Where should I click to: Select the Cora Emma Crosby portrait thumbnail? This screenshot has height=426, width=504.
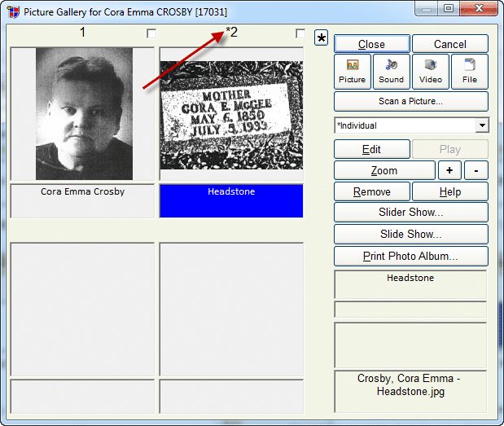pos(83,113)
